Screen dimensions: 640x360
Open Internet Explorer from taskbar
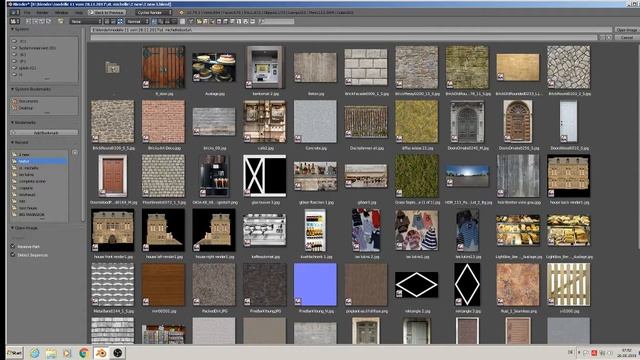click(35, 353)
